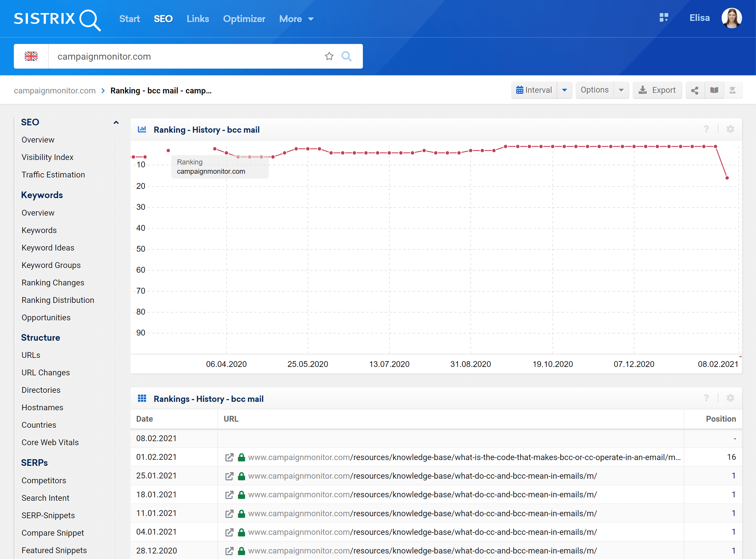Open external link icon for 01.02.2021 row
The image size is (756, 559).
coord(229,457)
